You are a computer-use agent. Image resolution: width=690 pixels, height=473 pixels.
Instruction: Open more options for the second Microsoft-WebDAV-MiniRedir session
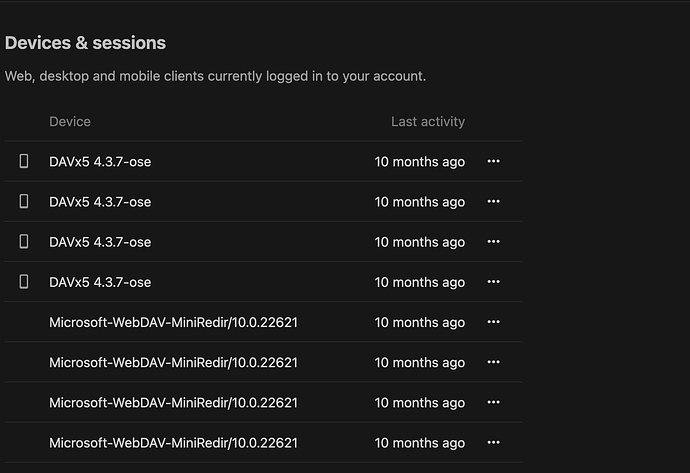pyautogui.click(x=493, y=362)
